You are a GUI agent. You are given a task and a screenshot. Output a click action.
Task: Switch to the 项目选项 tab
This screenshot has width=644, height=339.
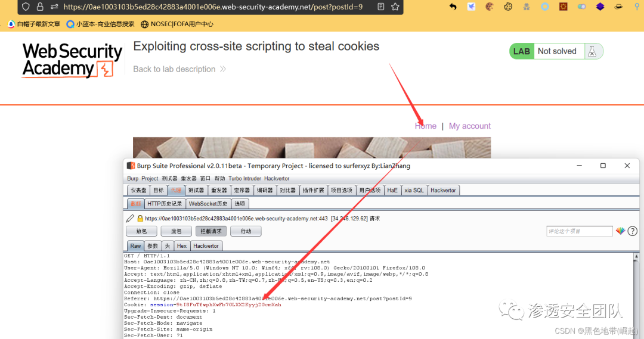(x=342, y=191)
